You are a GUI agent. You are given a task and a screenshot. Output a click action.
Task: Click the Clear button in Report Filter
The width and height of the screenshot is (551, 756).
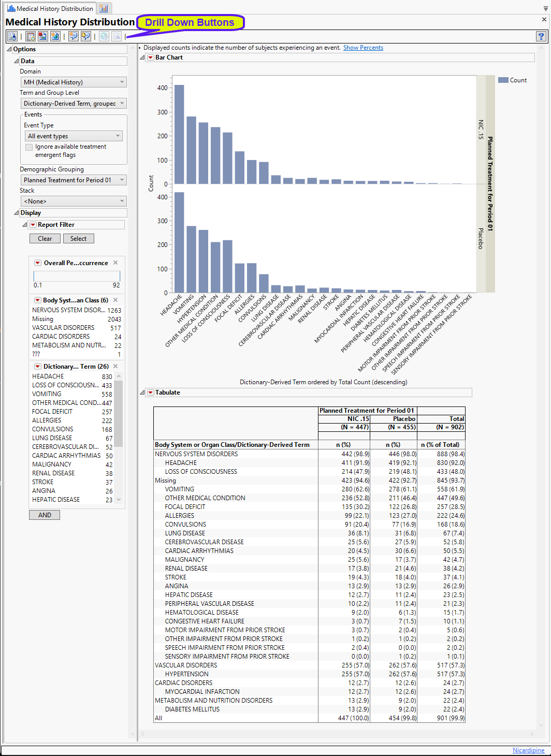coord(45,239)
